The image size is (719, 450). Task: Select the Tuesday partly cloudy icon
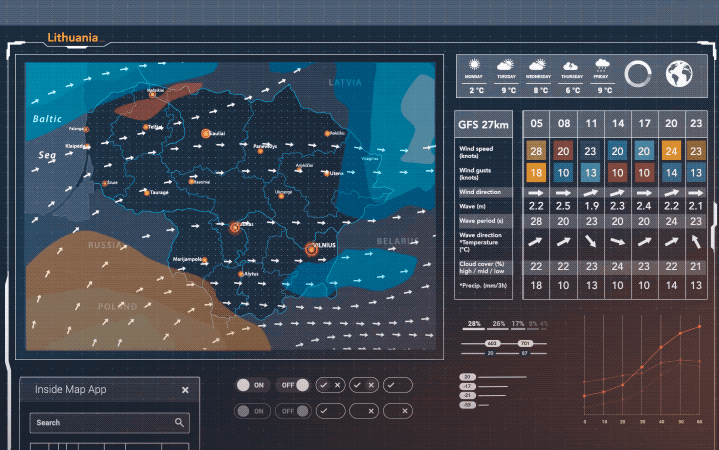tap(506, 65)
